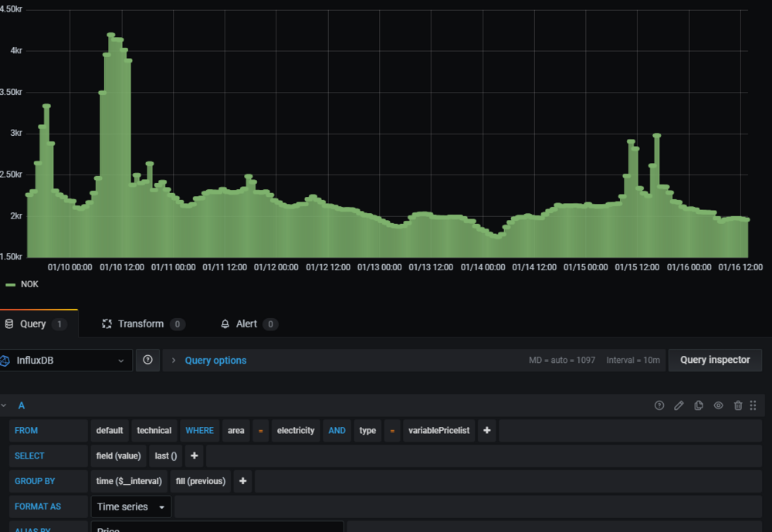Open the Query inspector
Image resolution: width=772 pixels, height=532 pixels.
click(714, 360)
